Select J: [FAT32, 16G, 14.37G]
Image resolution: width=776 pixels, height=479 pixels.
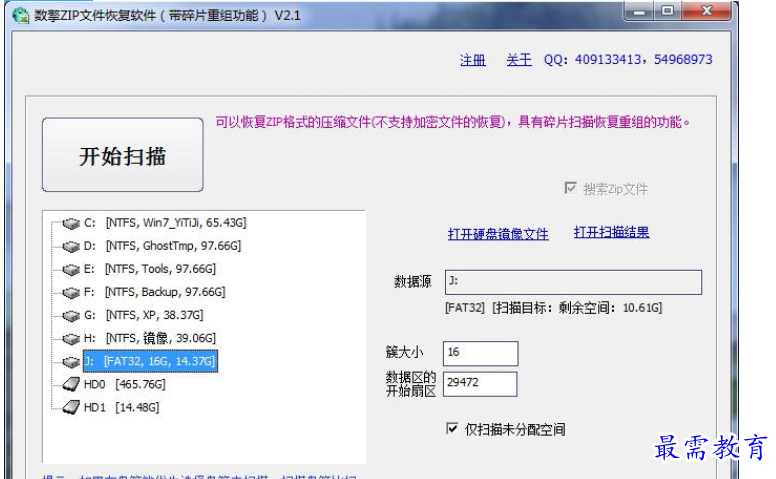[150, 361]
